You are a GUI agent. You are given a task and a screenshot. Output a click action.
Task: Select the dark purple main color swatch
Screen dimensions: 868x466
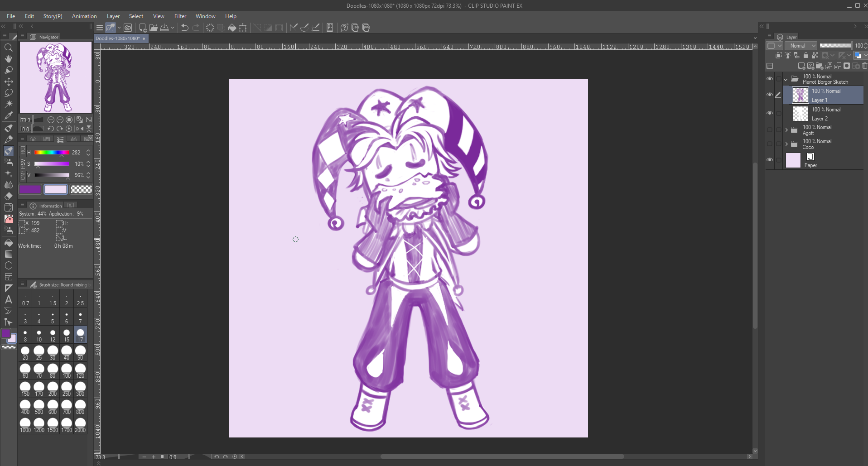[30, 189]
